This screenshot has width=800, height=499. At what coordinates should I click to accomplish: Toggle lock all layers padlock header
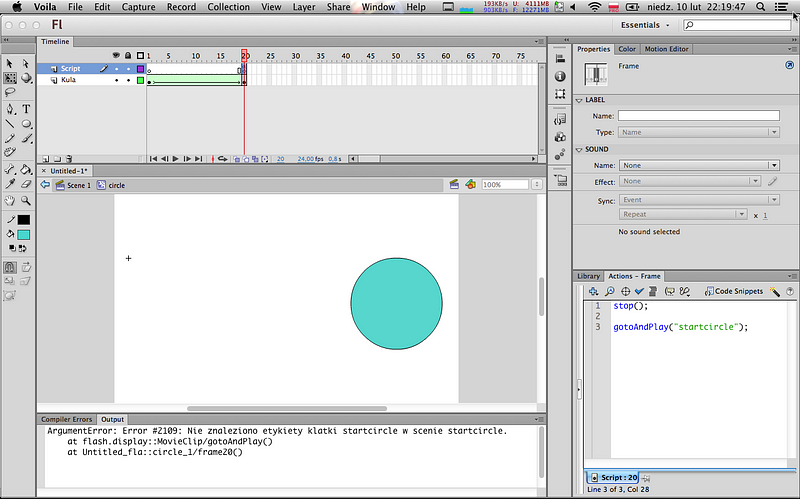point(128,55)
